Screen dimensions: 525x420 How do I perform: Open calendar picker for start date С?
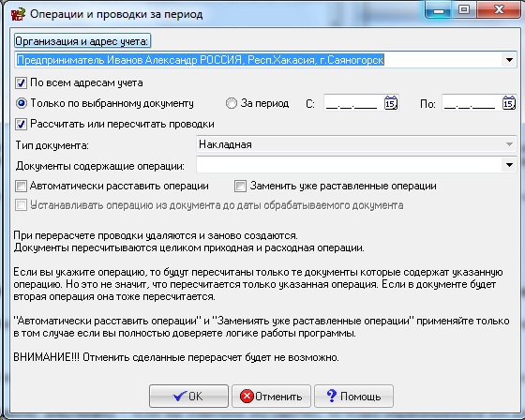(x=390, y=103)
